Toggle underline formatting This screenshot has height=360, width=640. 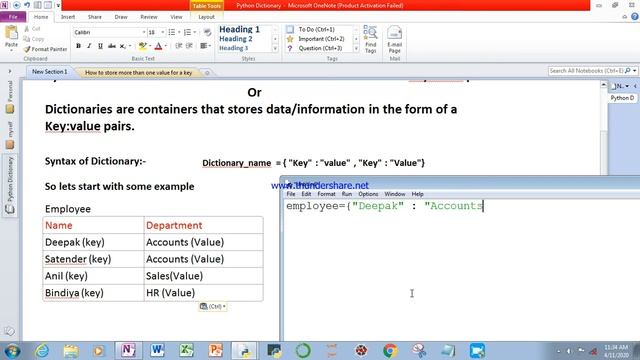point(100,46)
